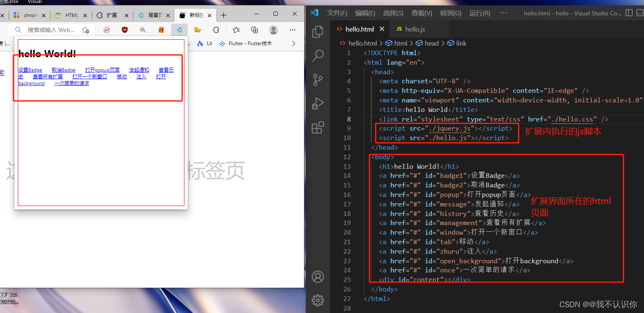Click the ./hello.css href in line 8
This screenshot has width=644, height=313.
pyautogui.click(x=573, y=119)
